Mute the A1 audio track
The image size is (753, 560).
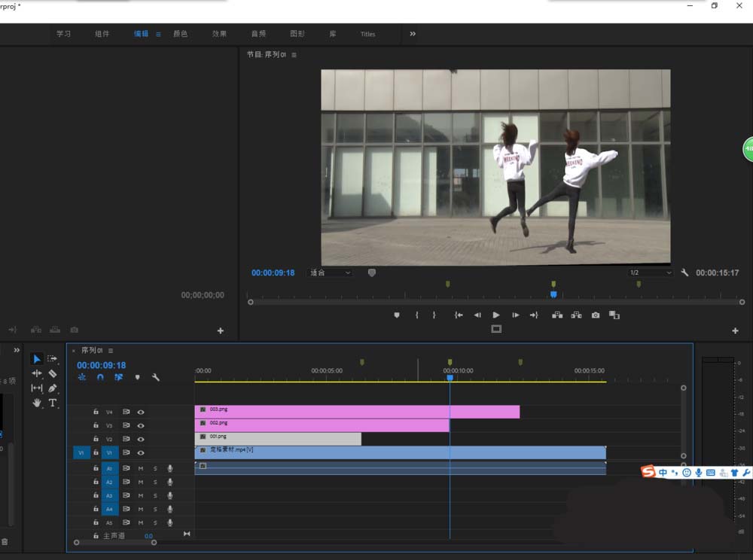(x=141, y=468)
